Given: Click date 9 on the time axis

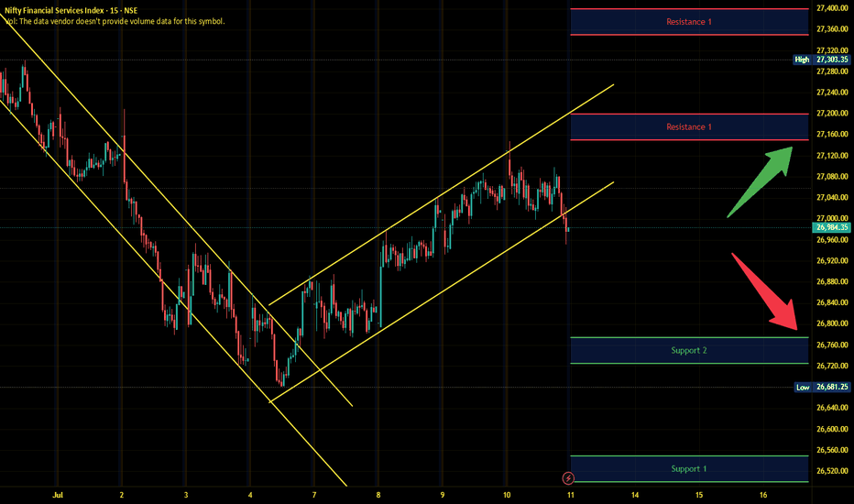Looking at the screenshot, I should (443, 495).
